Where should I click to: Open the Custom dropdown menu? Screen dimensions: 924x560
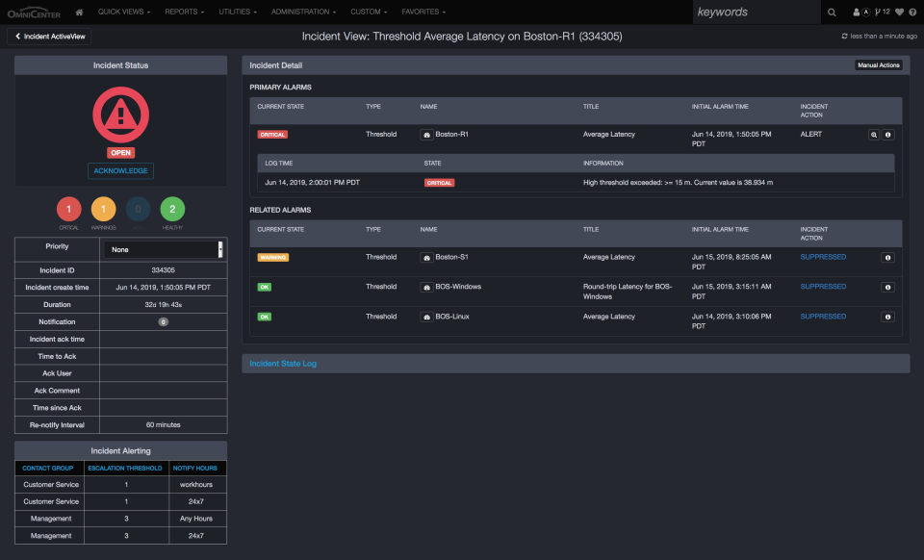click(369, 12)
